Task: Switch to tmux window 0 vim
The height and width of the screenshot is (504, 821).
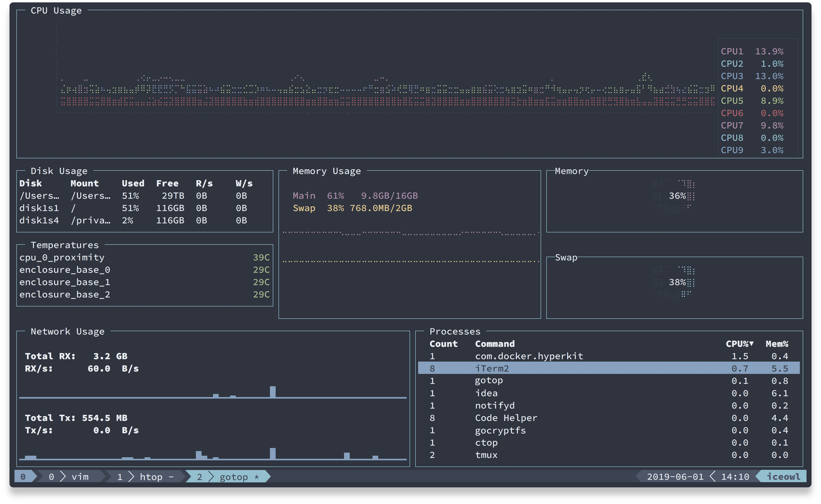Action: click(70, 477)
